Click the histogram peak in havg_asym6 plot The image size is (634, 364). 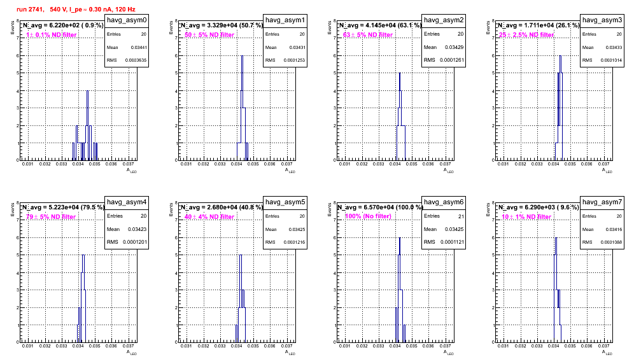pos(400,238)
